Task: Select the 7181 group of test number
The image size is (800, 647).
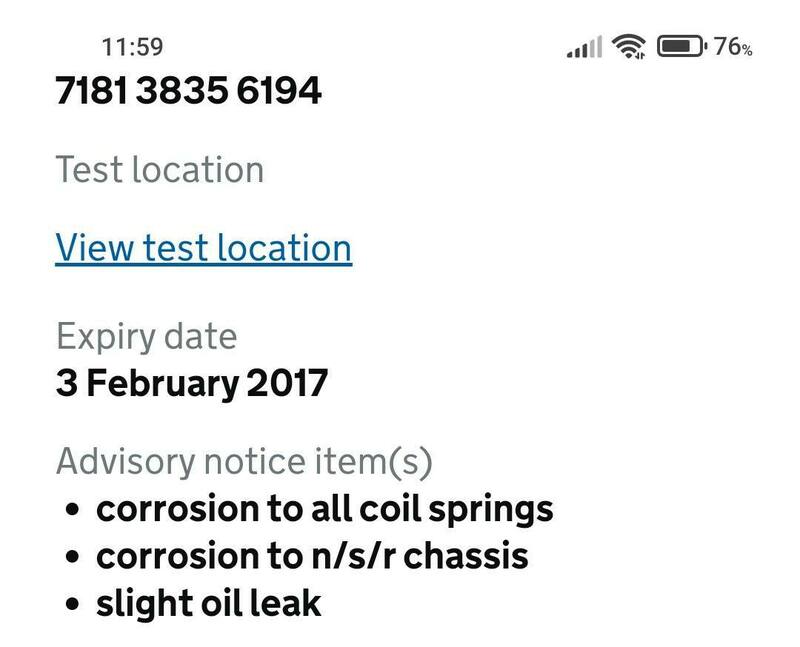Action: [x=91, y=91]
